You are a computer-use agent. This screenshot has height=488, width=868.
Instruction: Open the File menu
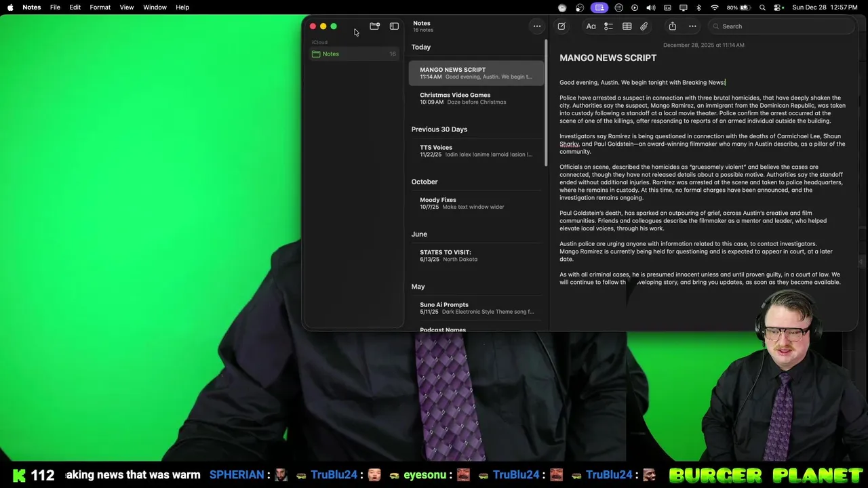click(x=55, y=7)
